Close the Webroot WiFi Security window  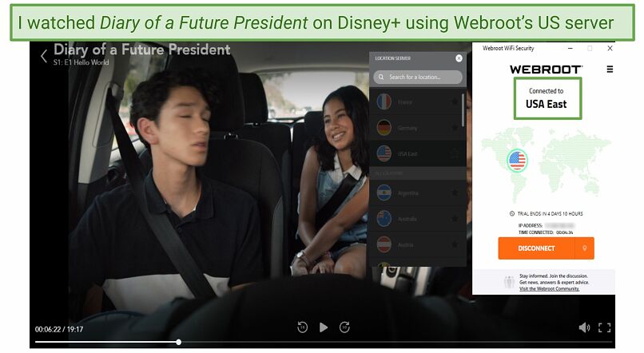610,49
